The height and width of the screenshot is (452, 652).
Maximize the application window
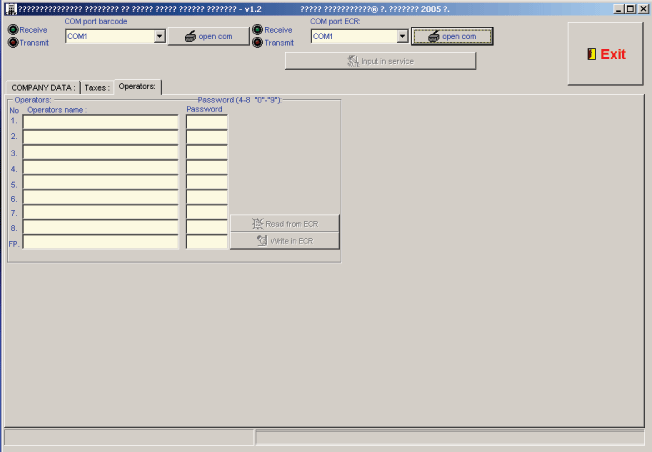[x=631, y=9]
